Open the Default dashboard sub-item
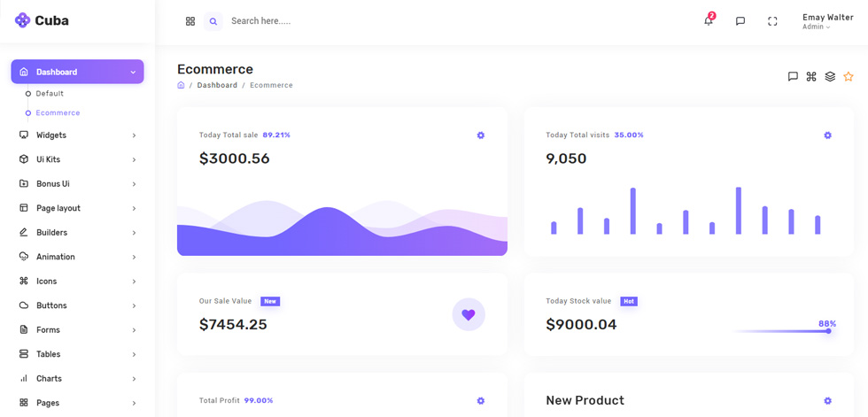868x417 pixels. 50,94
